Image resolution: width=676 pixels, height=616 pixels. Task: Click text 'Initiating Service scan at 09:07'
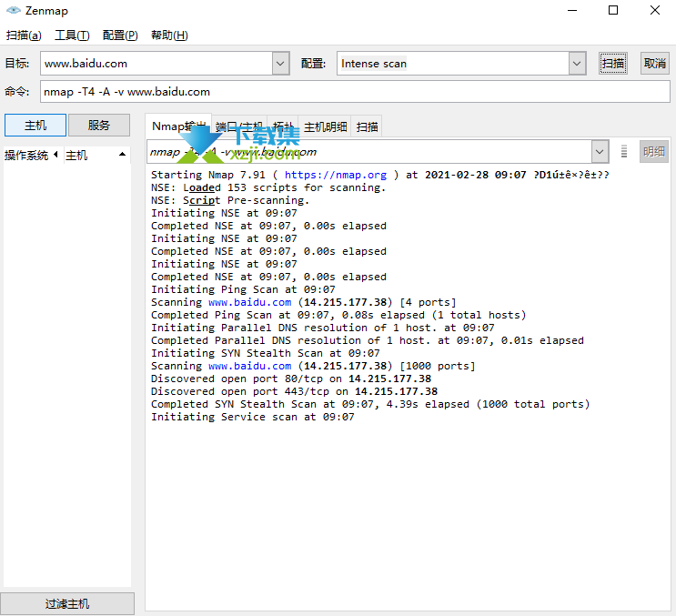253,417
